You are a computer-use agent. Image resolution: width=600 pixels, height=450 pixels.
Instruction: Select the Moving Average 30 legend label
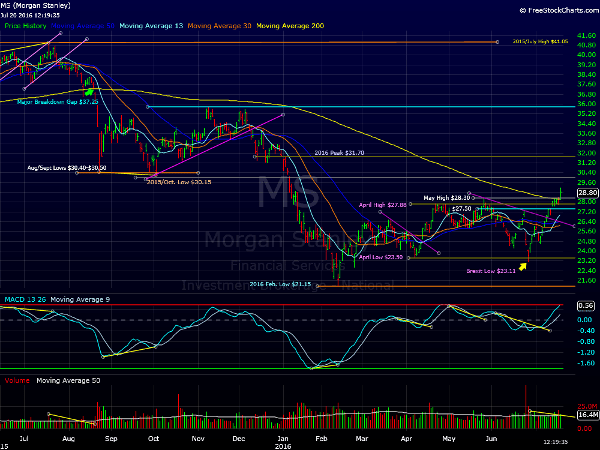(x=219, y=26)
